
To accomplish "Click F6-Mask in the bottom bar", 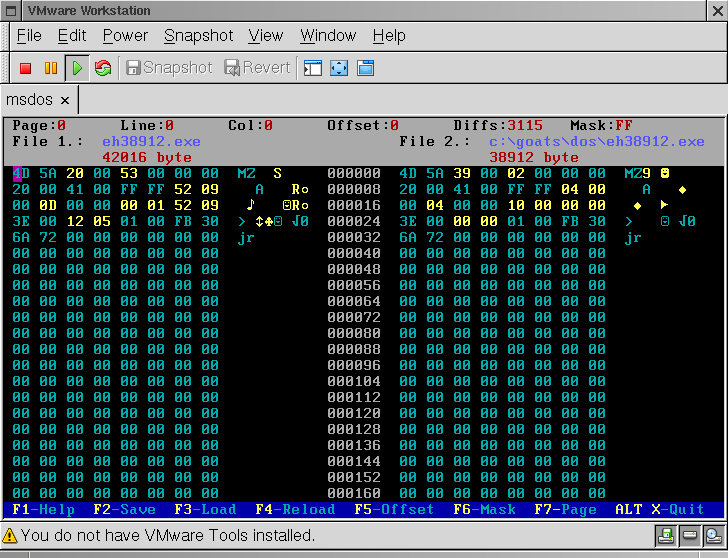I will [x=484, y=510].
